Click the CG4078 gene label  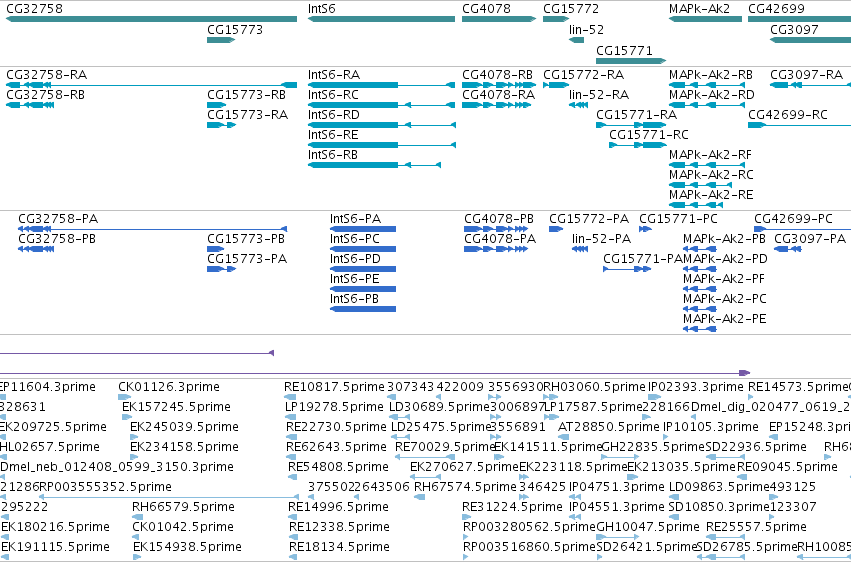click(486, 9)
